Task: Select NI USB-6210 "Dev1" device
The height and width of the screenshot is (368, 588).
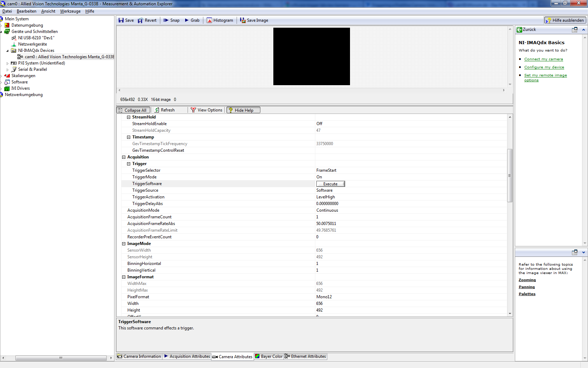Action: click(x=36, y=38)
